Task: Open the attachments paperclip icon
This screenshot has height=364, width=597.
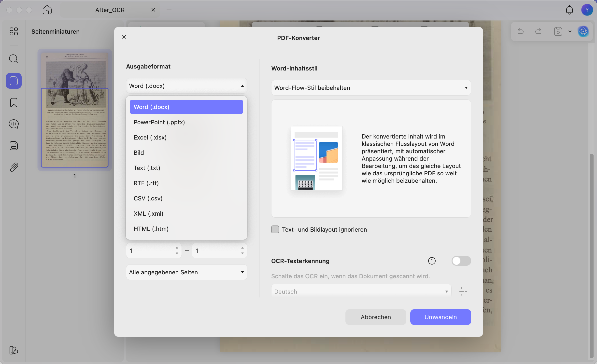Action: pyautogui.click(x=14, y=167)
